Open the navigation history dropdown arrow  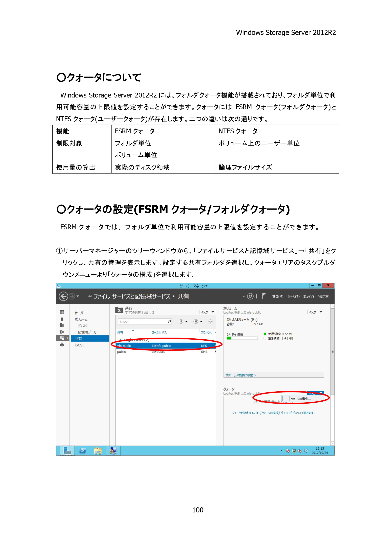[78, 296]
